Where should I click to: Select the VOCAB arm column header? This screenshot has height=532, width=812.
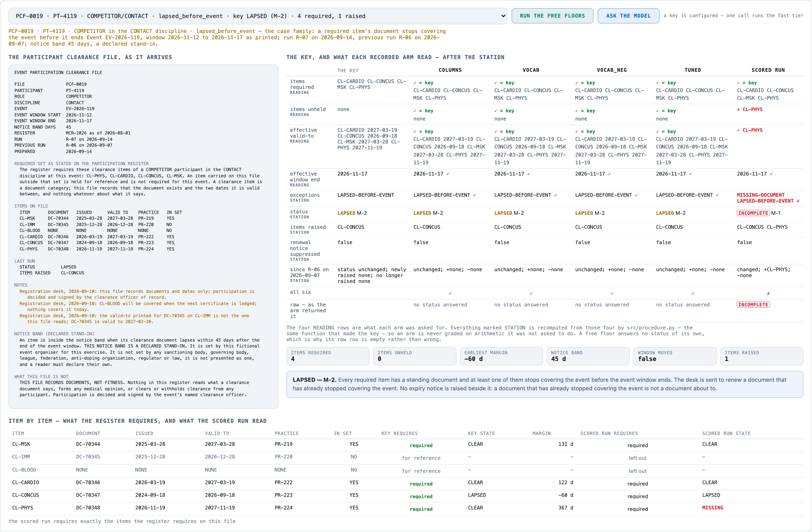click(x=531, y=70)
